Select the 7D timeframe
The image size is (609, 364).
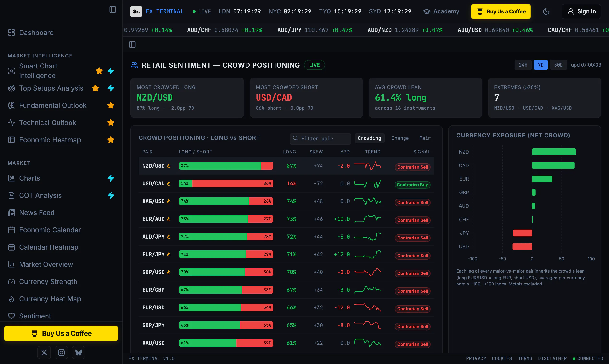[x=540, y=65]
